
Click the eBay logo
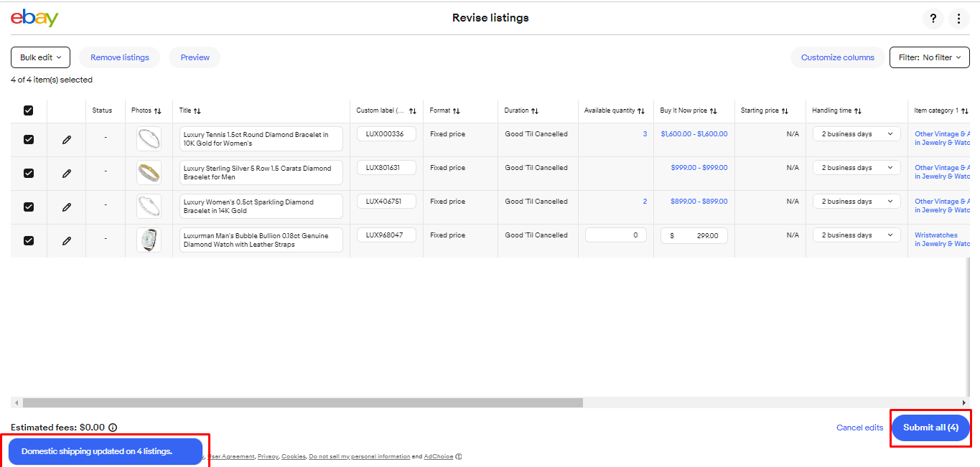[34, 18]
